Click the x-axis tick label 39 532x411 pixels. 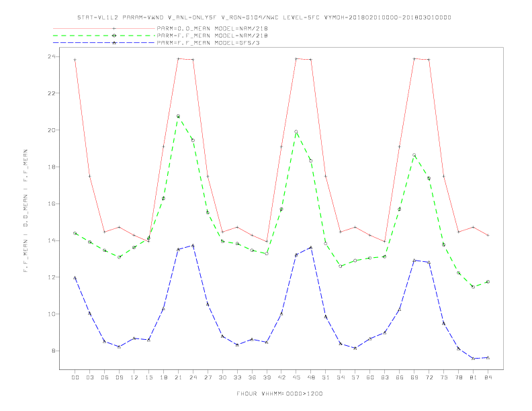click(267, 377)
